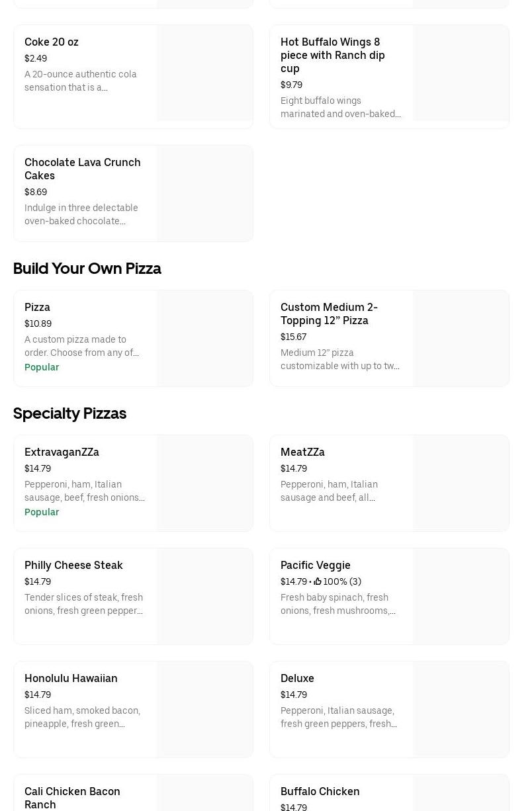Choose the build-your-own Pizza for $10.89

tap(38, 307)
